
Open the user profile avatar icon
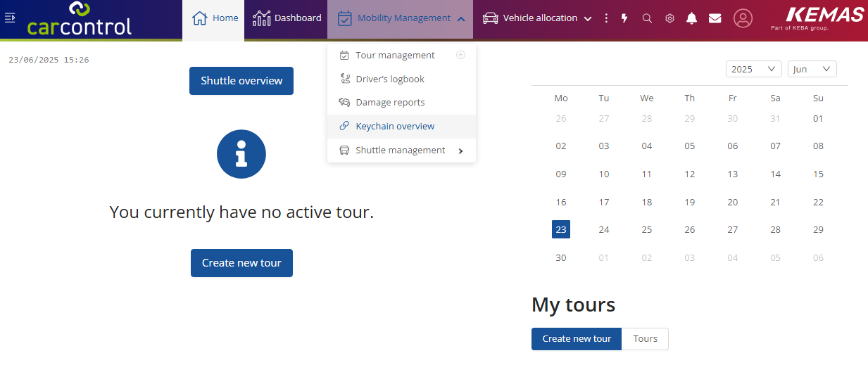pos(743,18)
